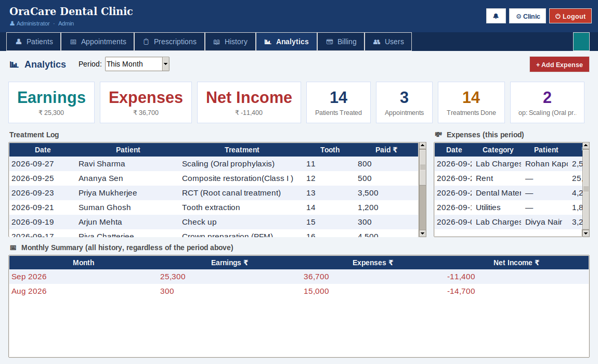Go to the Prescriptions tab

[x=170, y=42]
